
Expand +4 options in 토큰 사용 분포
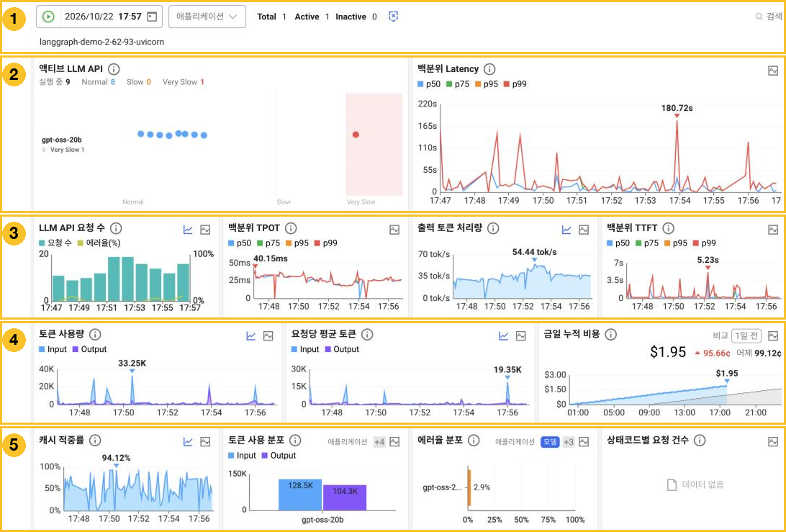[x=379, y=442]
